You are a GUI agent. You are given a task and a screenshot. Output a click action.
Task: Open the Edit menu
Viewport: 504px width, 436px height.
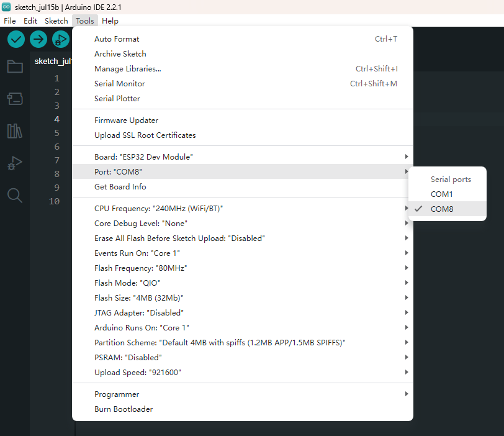[30, 21]
